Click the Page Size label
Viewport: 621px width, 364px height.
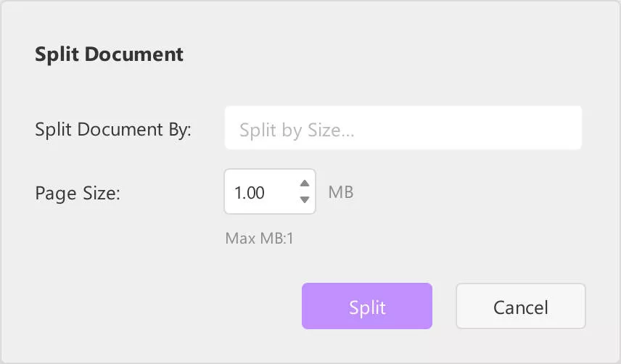(78, 194)
